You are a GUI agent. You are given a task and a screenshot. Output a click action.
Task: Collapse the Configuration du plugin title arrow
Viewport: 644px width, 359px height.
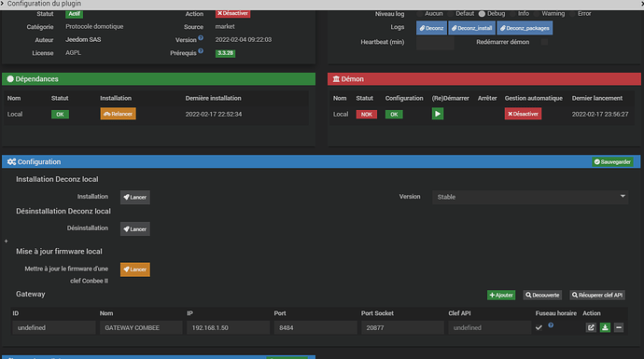pos(3,4)
